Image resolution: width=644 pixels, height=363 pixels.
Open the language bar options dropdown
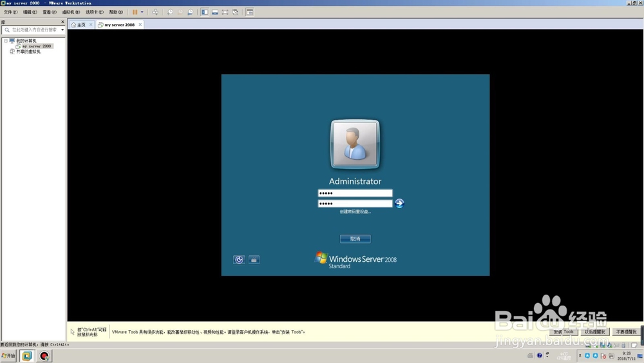pyautogui.click(x=547, y=355)
